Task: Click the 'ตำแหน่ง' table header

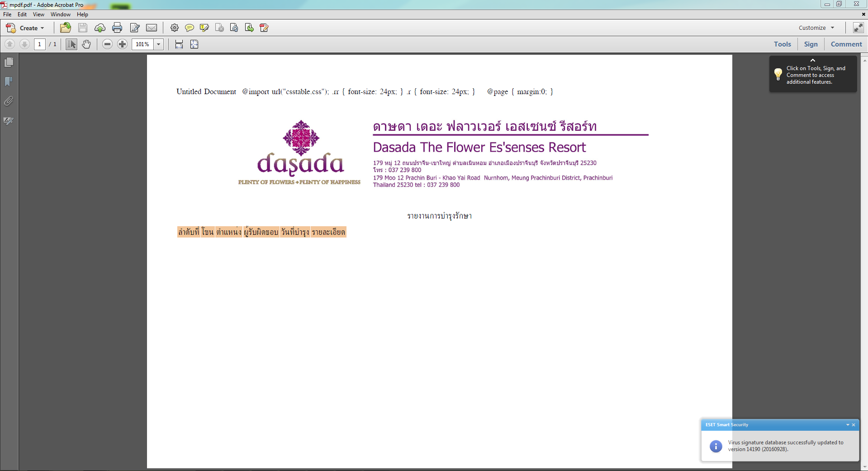Action: coord(229,232)
